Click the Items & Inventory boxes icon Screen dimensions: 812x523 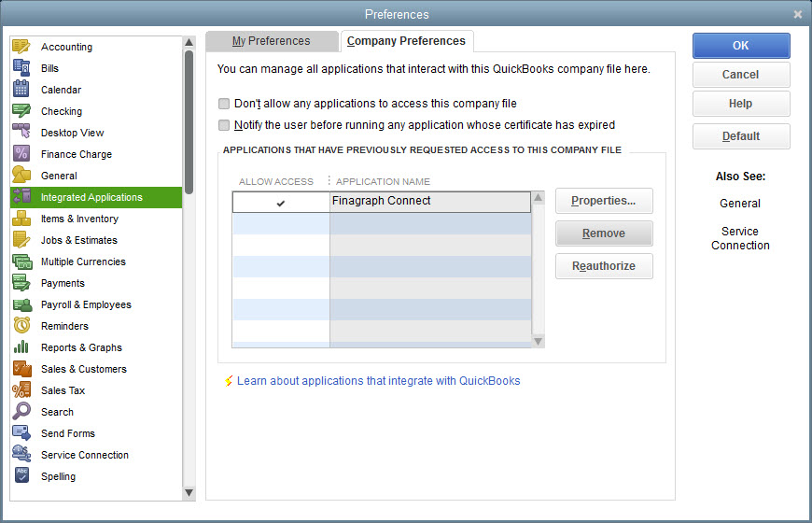[x=21, y=219]
